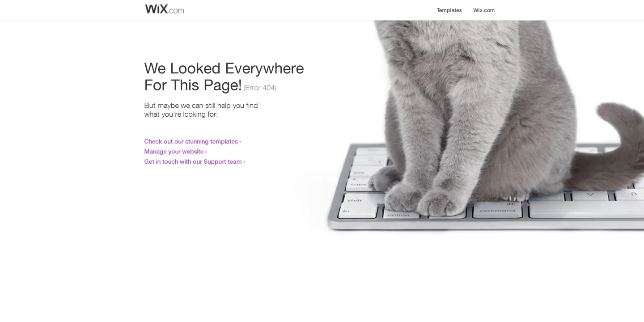Screen dimensions: 644x322
Task: Go to Wix.com from the header
Action: [484, 10]
